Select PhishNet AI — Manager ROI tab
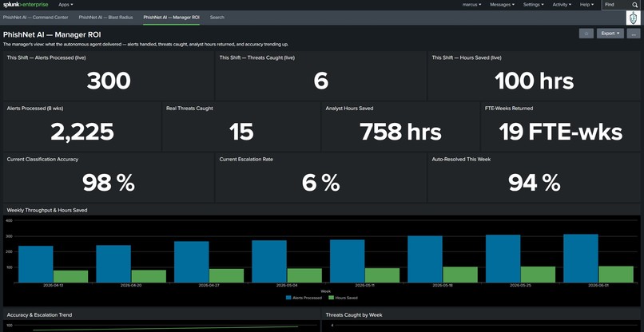 pos(171,18)
